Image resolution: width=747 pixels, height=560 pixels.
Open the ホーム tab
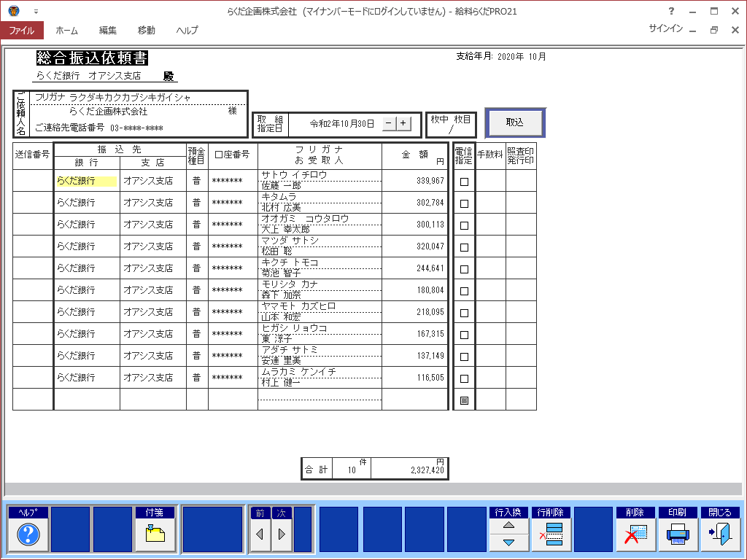66,31
